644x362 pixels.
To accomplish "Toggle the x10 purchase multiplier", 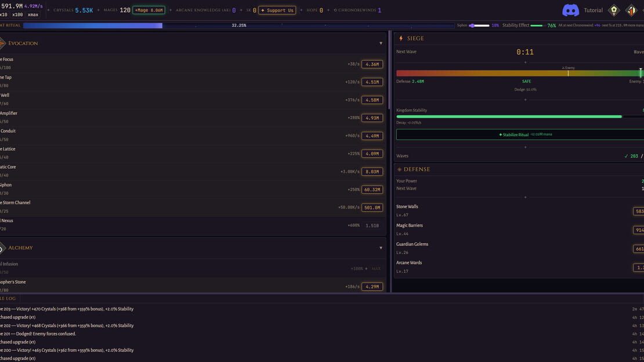I will 3,15.
